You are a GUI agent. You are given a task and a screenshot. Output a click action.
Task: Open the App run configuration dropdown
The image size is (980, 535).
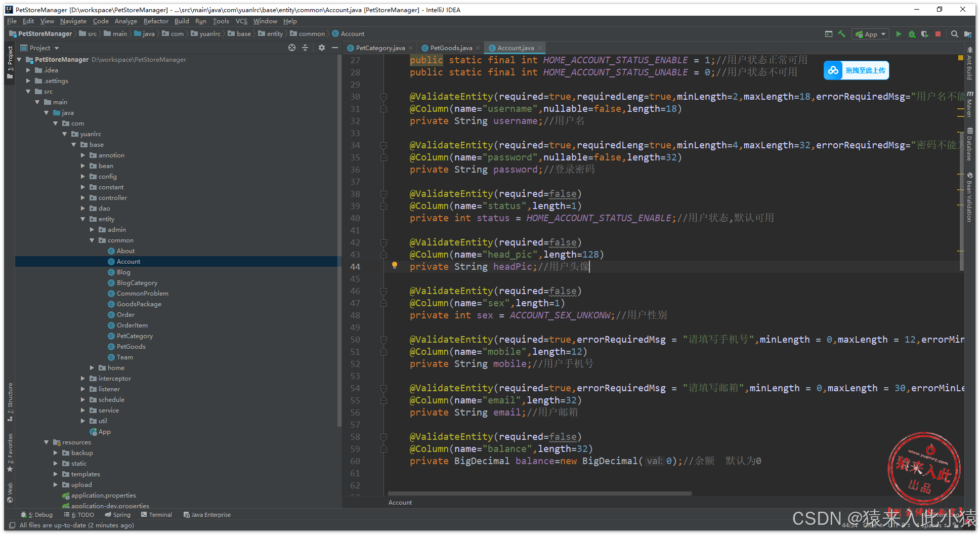(871, 34)
